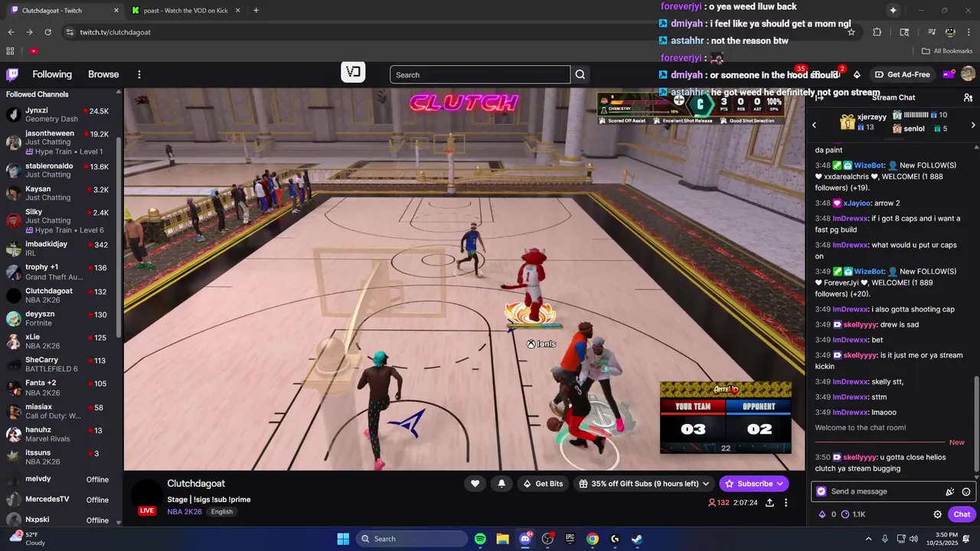The image size is (980, 551).
Task: Click the Bits and cheer icon in the message box
Action: pos(950,491)
